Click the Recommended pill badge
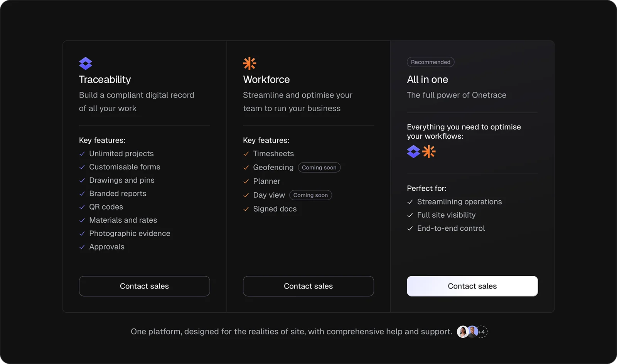Image resolution: width=617 pixels, height=364 pixels. [430, 62]
